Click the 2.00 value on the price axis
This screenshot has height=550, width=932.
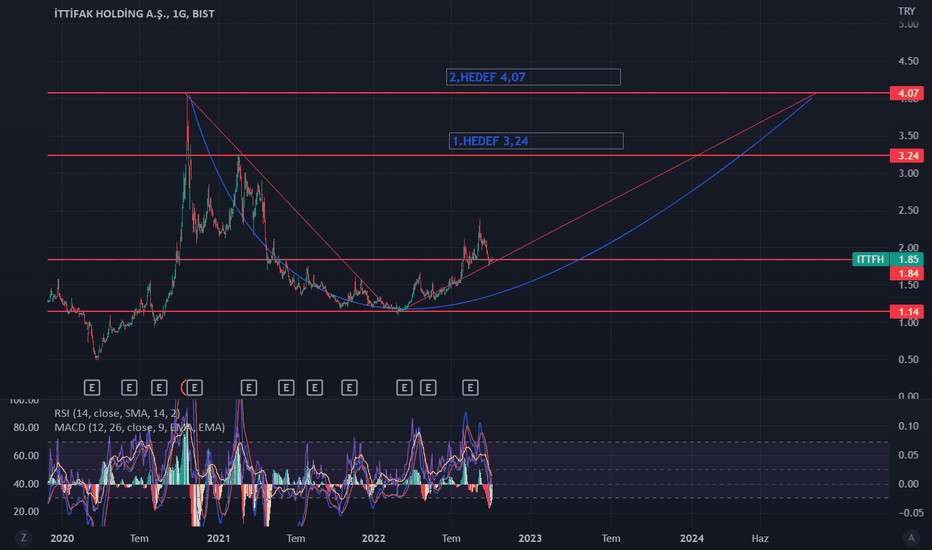pos(908,248)
